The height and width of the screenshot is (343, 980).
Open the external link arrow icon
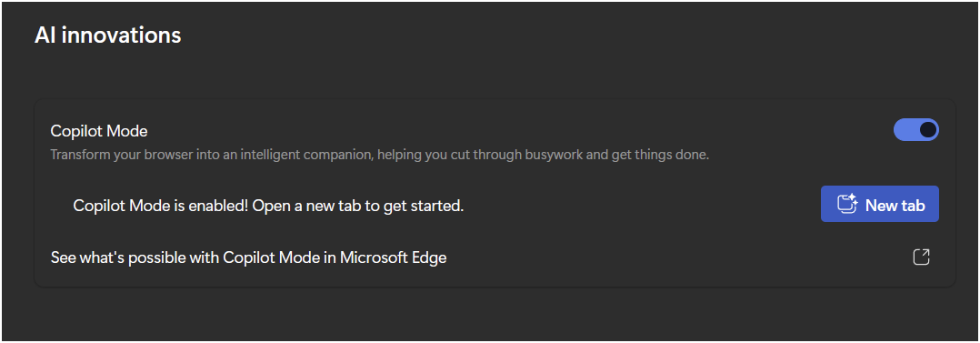point(921,257)
